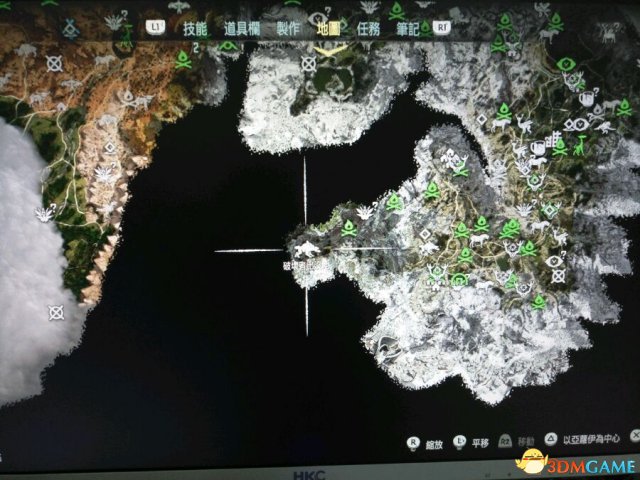This screenshot has height=480, width=640.
Task: Select the diamond-and-eye icon pair above the settlement
Action: (576, 124)
